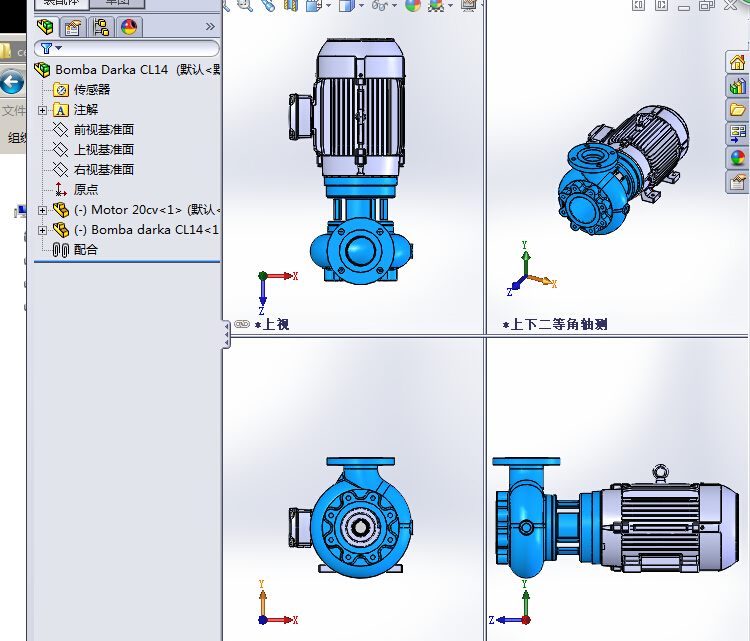Image resolution: width=750 pixels, height=641 pixels.
Task: Click the coordinate triad in top view
Action: pos(277,293)
